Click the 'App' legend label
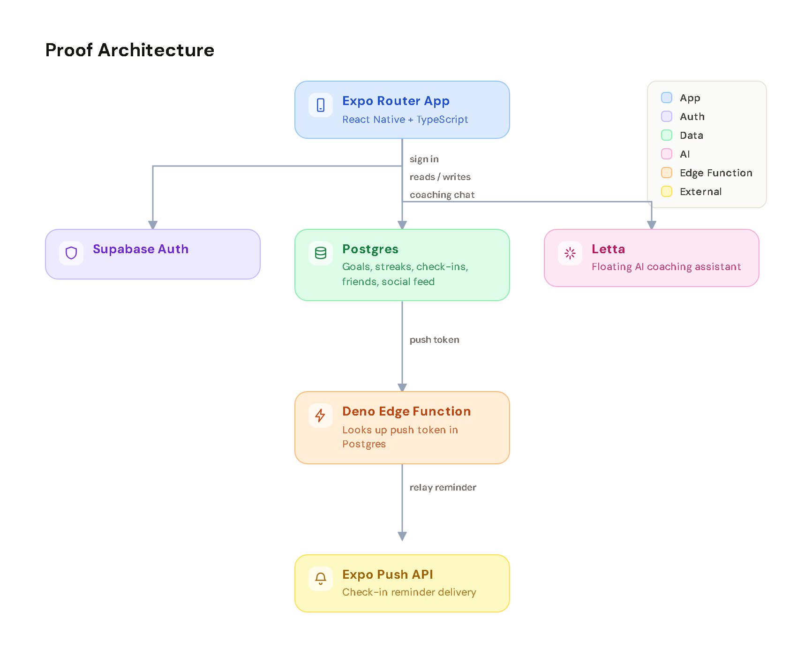The width and height of the screenshot is (812, 650). [x=690, y=98]
